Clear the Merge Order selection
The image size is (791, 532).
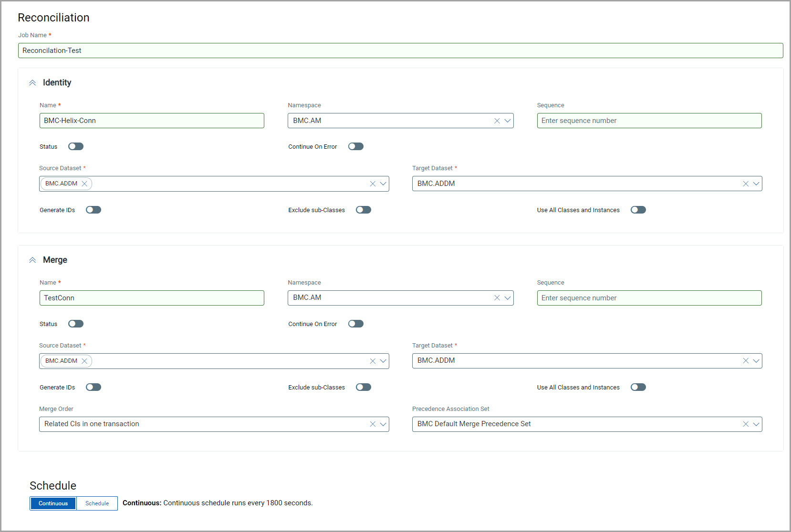tap(373, 424)
